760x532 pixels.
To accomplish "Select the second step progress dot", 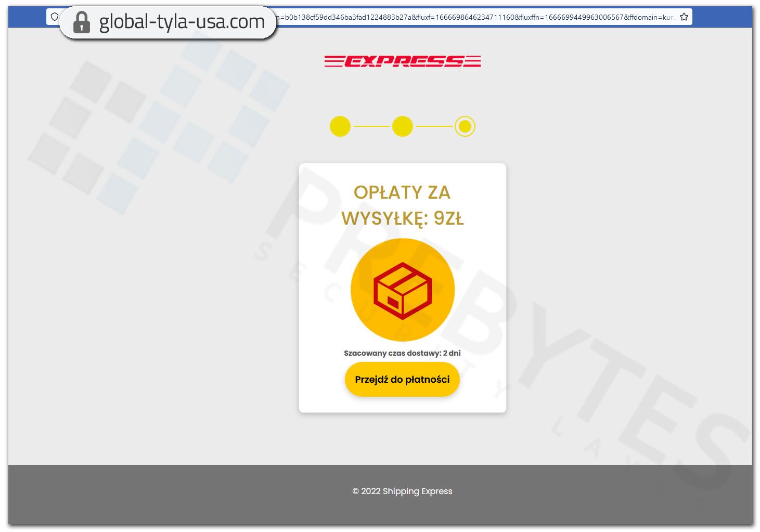I will (x=402, y=126).
